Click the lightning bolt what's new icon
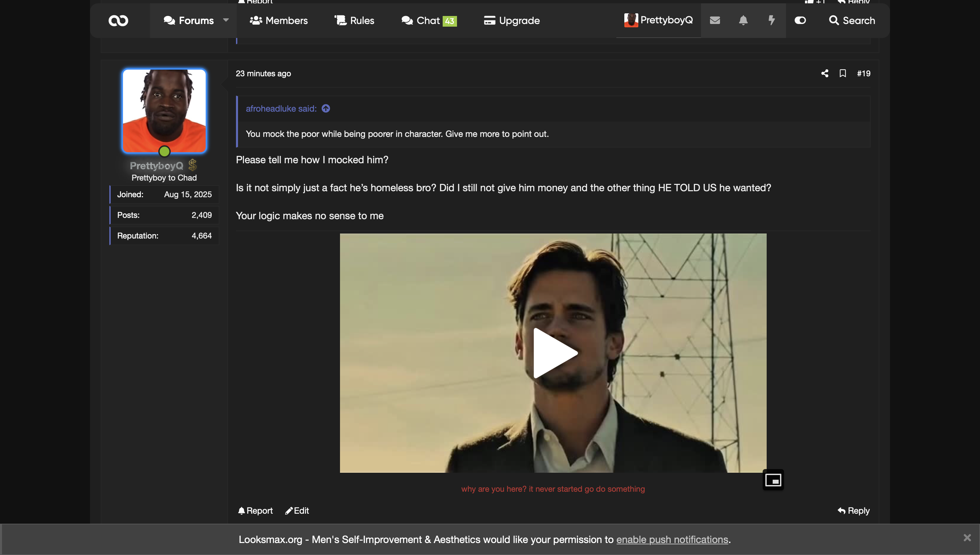The image size is (980, 555). pos(771,21)
